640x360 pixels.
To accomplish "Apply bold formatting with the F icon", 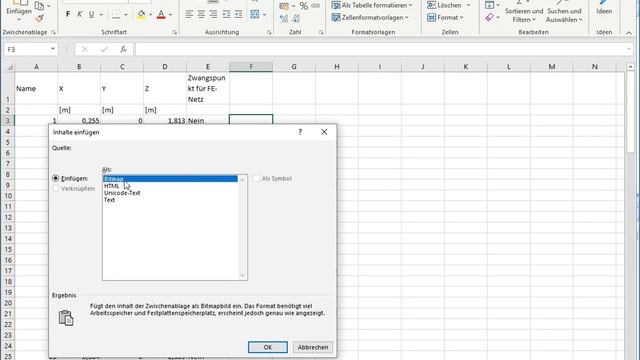I will pos(68,14).
